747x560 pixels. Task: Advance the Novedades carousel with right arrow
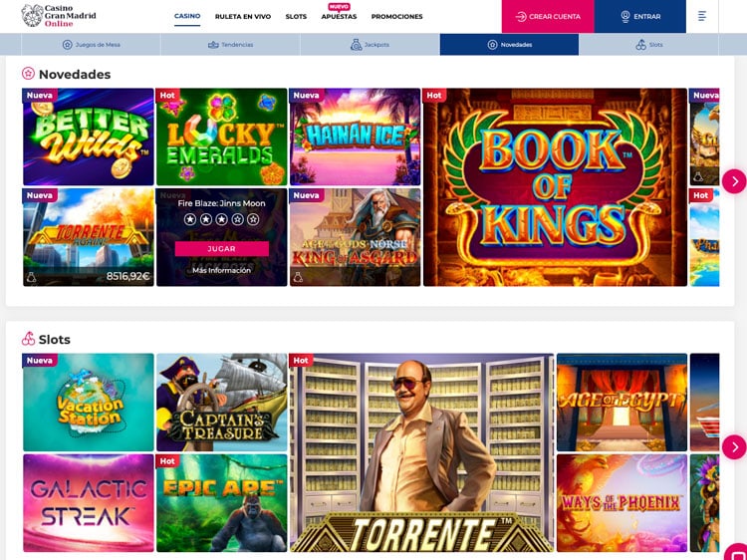pos(734,181)
